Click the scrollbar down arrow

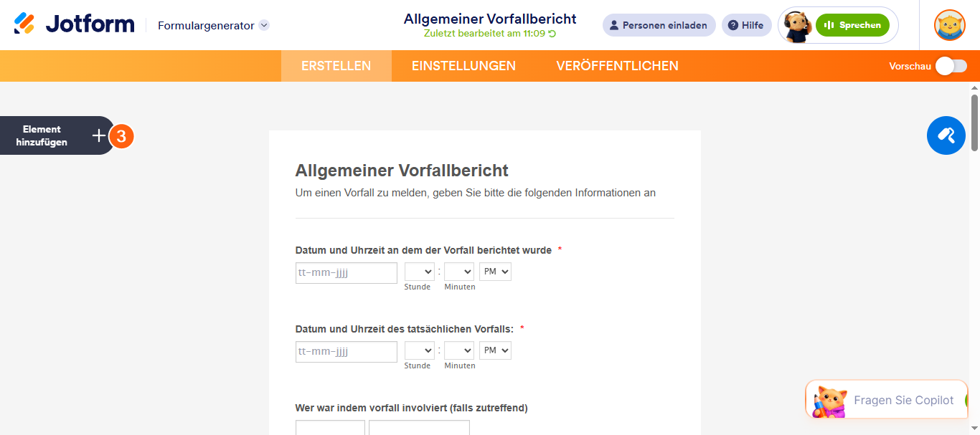pyautogui.click(x=974, y=429)
